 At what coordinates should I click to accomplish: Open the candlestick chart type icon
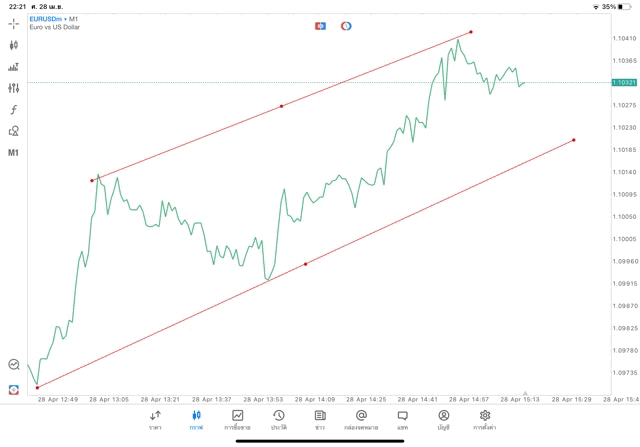point(14,45)
